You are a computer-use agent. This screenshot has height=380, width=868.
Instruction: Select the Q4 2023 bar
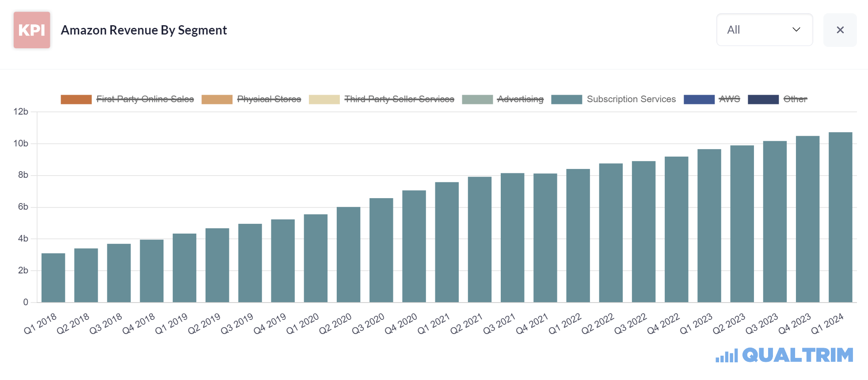(808, 219)
